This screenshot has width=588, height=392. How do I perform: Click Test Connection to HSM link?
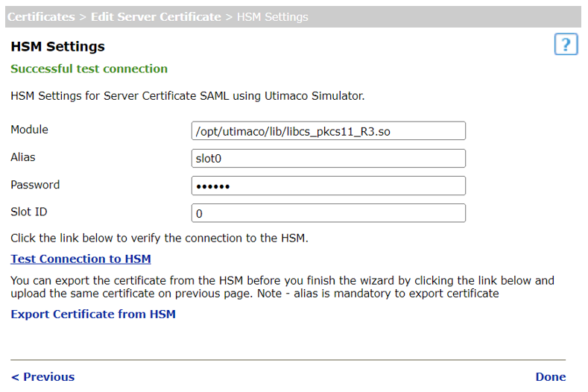coord(80,259)
